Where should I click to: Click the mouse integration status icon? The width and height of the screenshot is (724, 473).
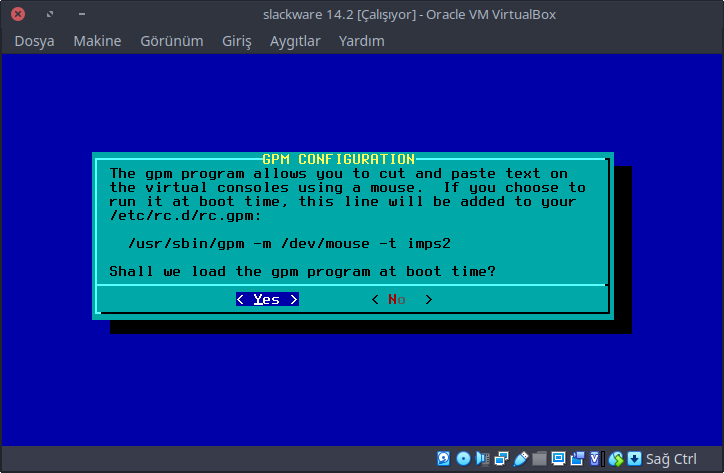coord(615,458)
